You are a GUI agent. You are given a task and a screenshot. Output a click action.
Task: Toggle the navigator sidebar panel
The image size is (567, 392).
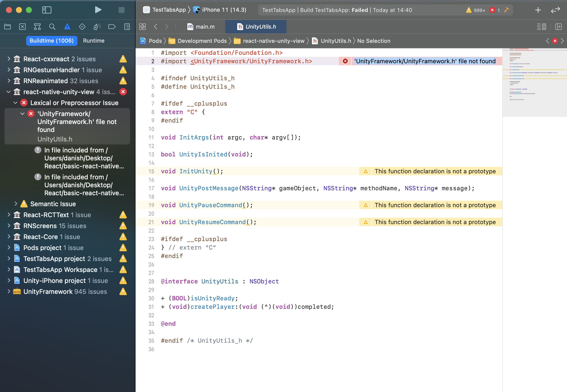click(47, 10)
